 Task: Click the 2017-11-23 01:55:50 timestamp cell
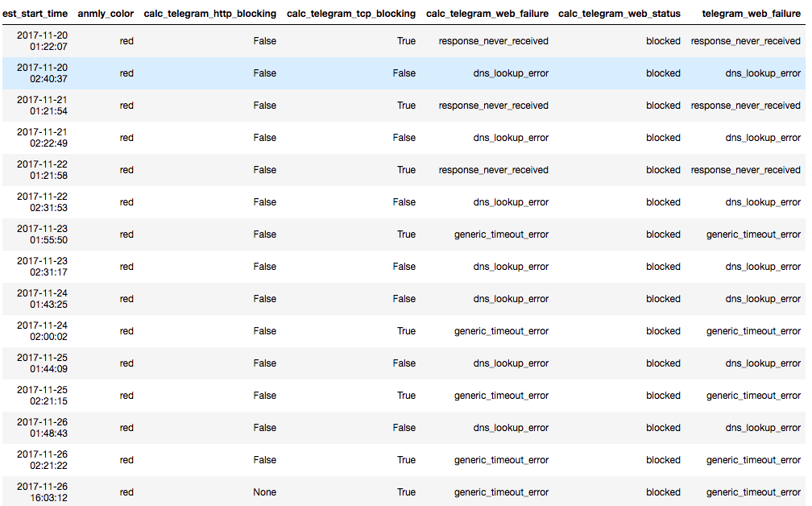[x=42, y=234]
